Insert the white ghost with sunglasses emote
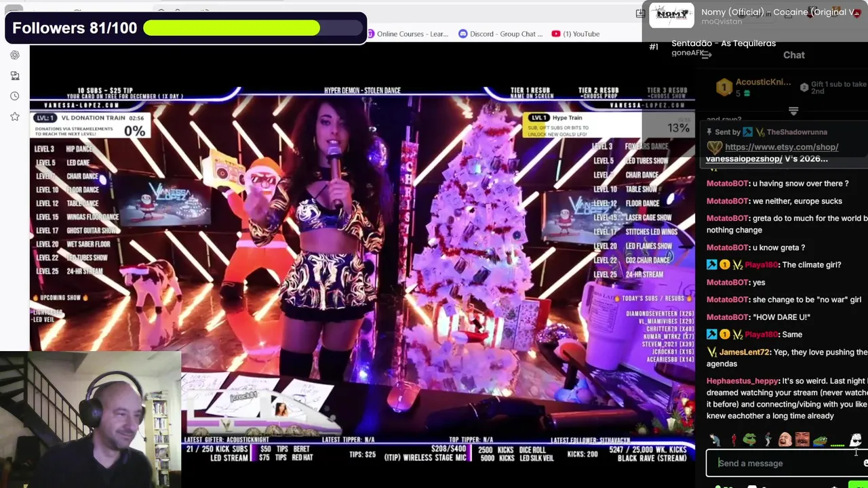Screen dimensions: 868x488 856,441
